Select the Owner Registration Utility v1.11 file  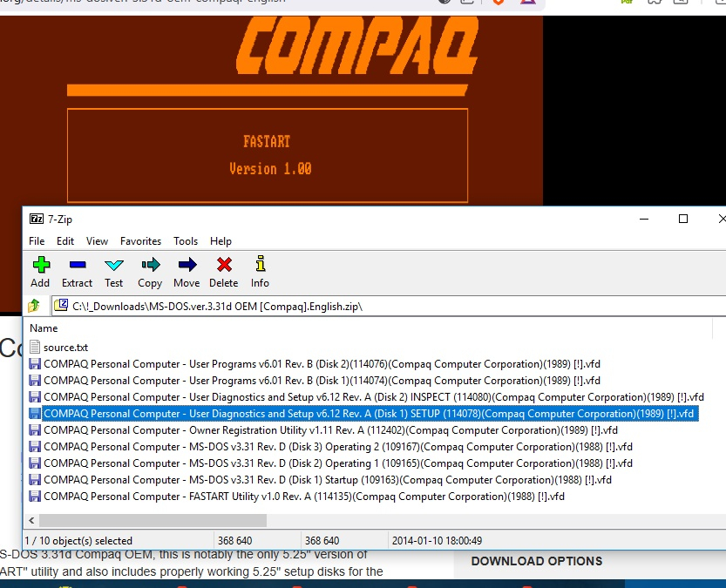323,430
